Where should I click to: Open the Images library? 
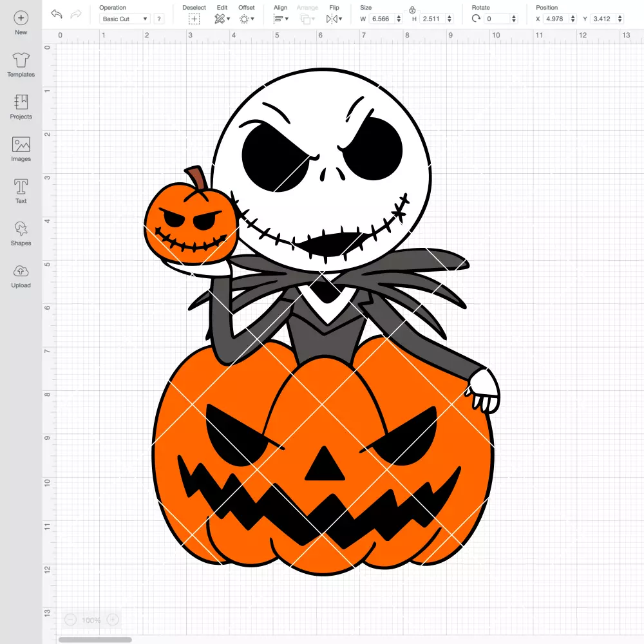21,149
